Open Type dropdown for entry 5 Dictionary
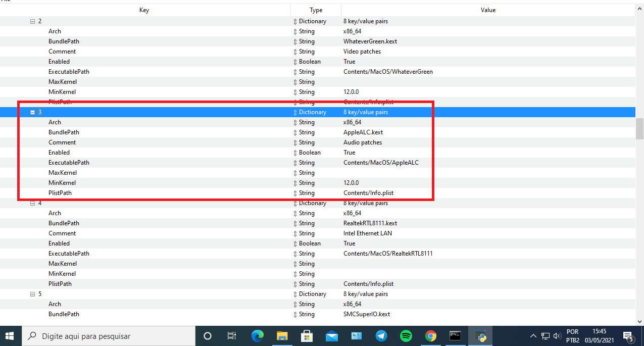Screen dimensions: 644x346 tap(295, 294)
